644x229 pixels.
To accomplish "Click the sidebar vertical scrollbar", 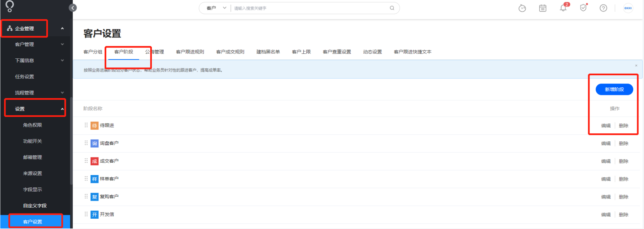I will 71,141.
